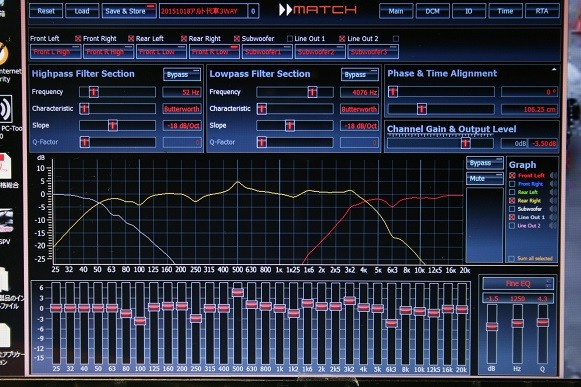Open the SPV desktop icon
Screen dimensions: 581x387
coord(6,221)
